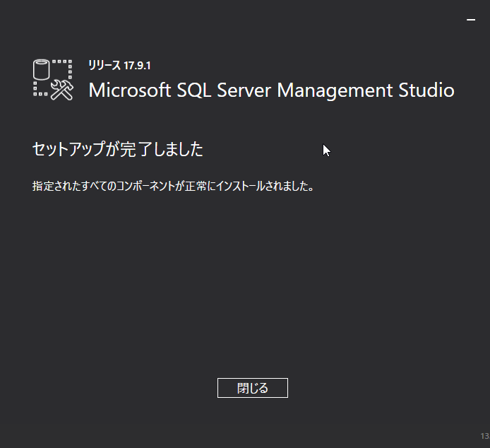Viewport: 490px width, 448px height.
Task: Click the word Microsoft in the title
Action: pos(130,90)
